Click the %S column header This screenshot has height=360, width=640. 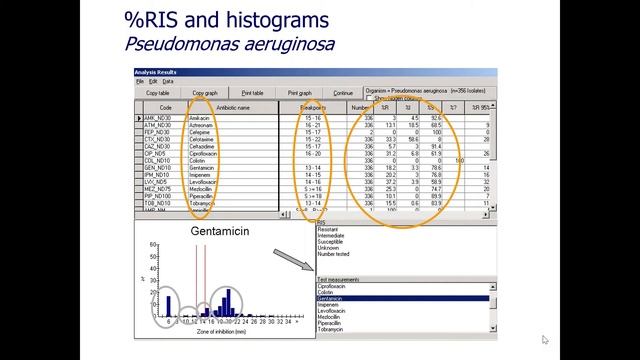coord(431,108)
